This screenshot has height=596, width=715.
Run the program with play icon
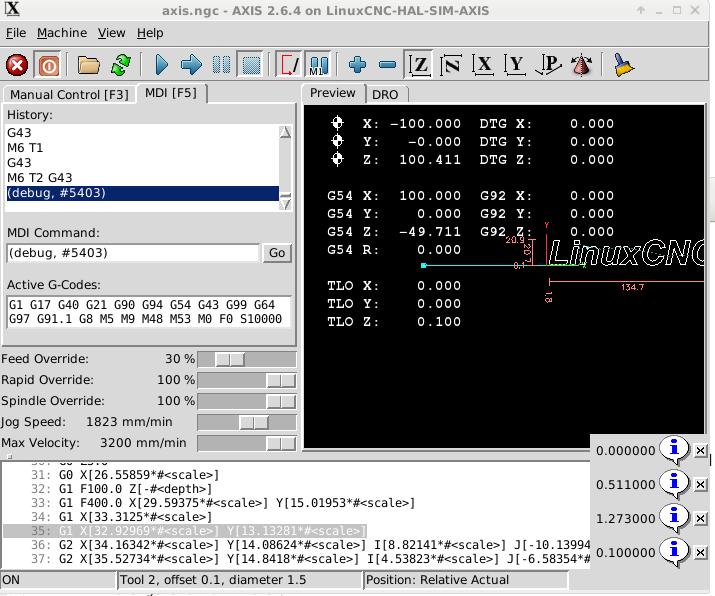(x=161, y=65)
